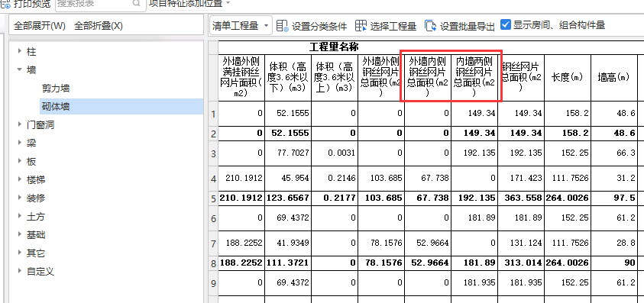Click 体积（高度3.6米以上） column header
The height and width of the screenshot is (303, 644).
click(x=335, y=77)
